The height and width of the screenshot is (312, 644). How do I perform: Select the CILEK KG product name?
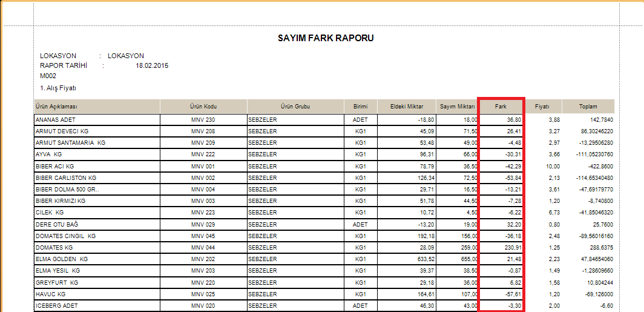(x=50, y=213)
